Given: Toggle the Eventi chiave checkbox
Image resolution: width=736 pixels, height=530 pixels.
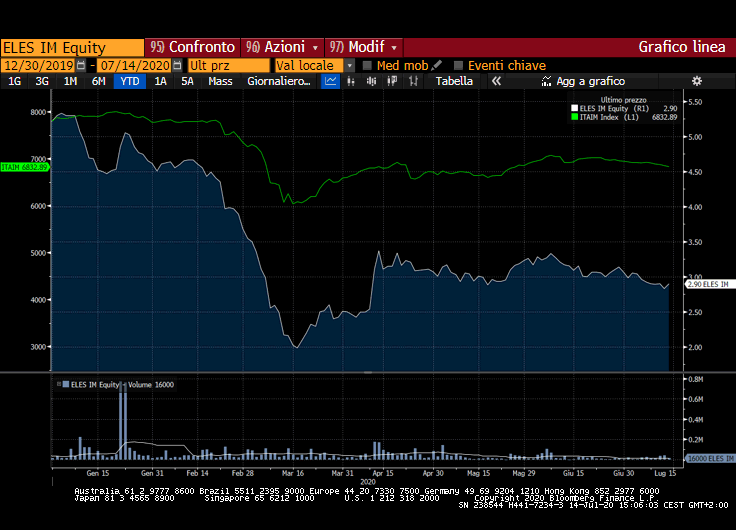Looking at the screenshot, I should click(458, 65).
